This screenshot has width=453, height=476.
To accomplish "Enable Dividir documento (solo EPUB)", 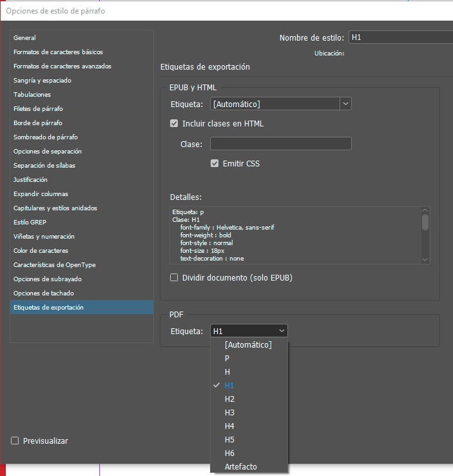I will (x=174, y=278).
